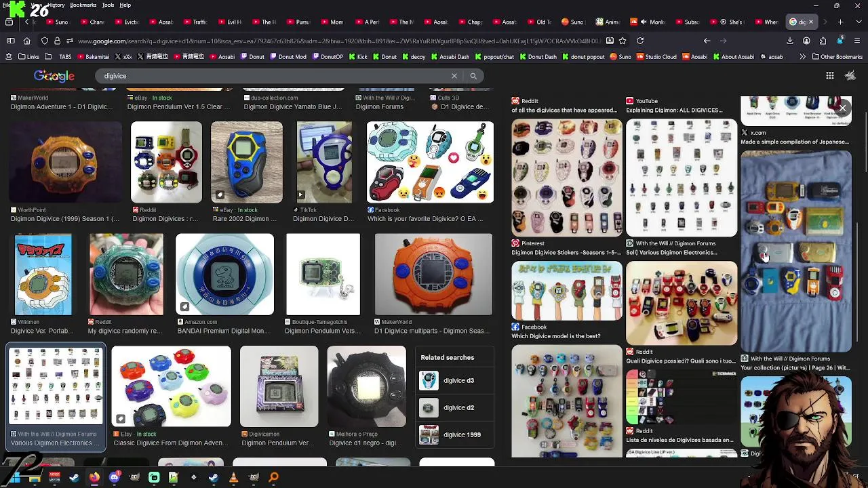Viewport: 868px width, 488px height.
Task: Open VLC media player from the taskbar
Action: [x=233, y=478]
